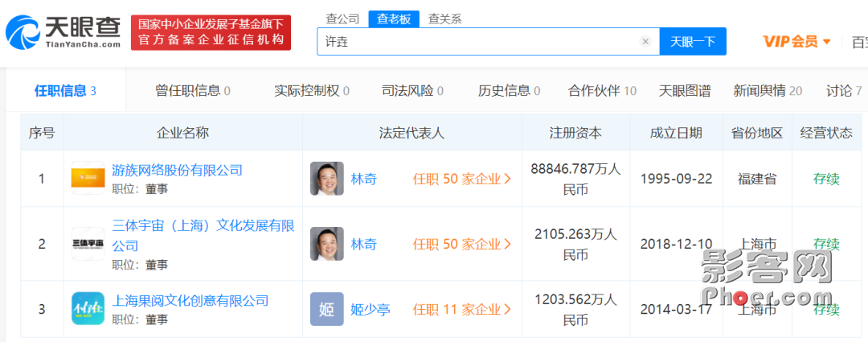Click the 天眼一下 search button

[x=693, y=42]
